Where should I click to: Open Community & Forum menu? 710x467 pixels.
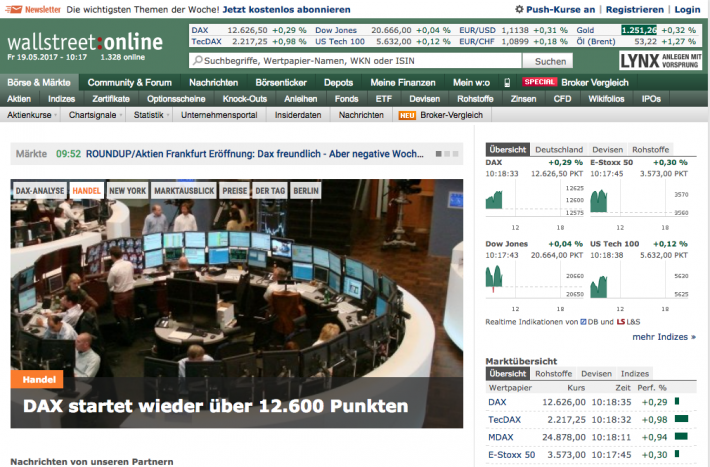(130, 82)
